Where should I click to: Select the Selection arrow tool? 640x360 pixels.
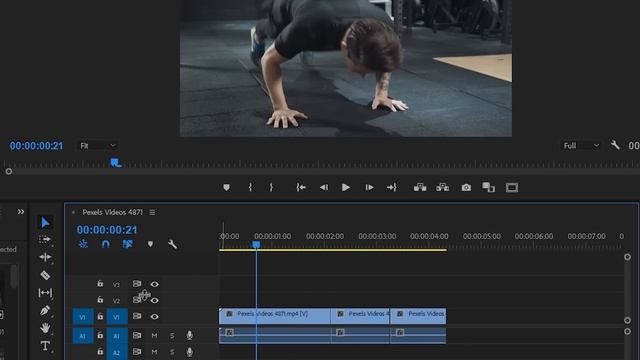[45, 222]
